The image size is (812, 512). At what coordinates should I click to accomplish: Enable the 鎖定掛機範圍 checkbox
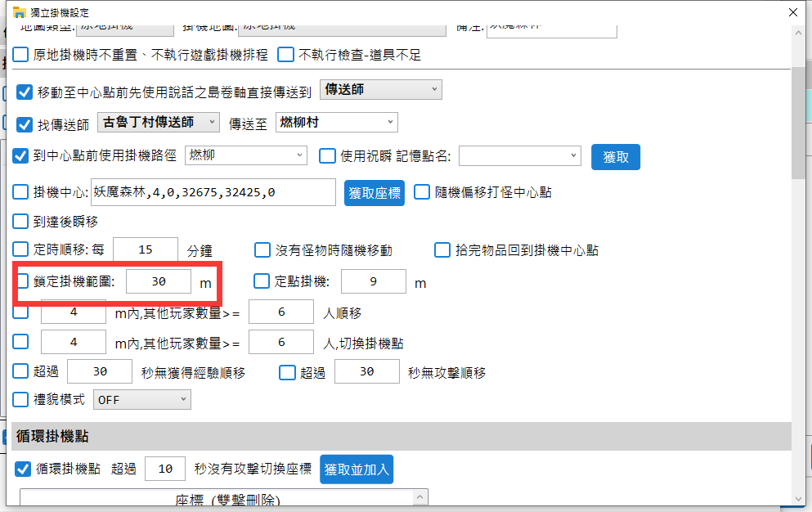[x=22, y=281]
